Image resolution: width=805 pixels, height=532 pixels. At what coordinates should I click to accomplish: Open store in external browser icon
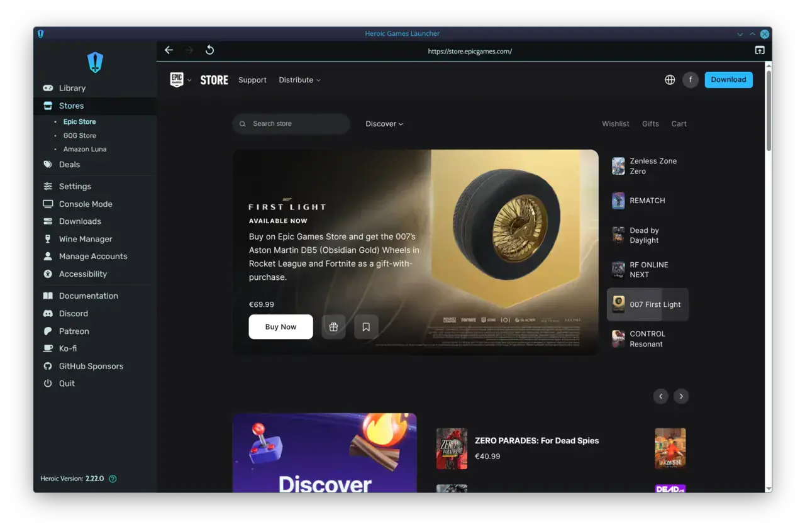point(760,50)
